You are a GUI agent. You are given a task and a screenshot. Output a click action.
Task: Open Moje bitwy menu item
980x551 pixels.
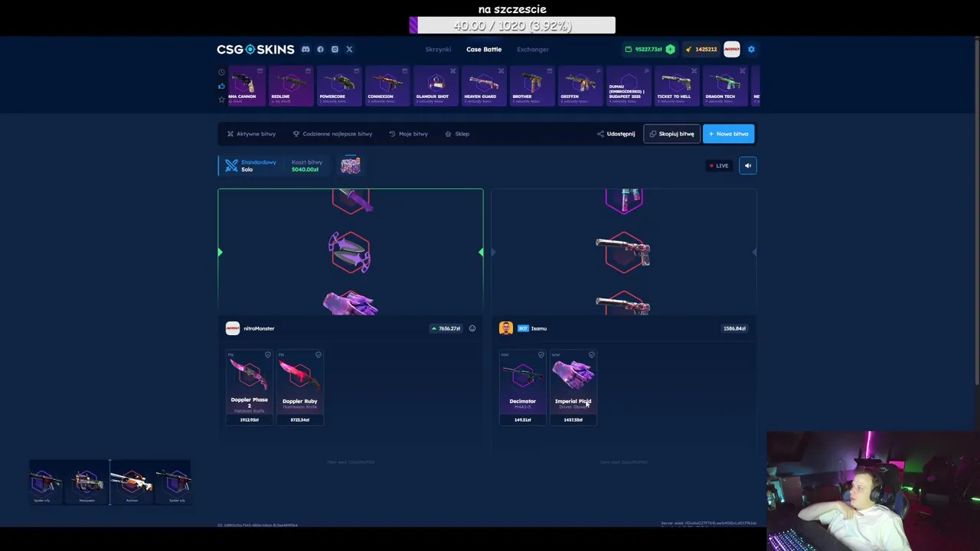click(x=408, y=134)
